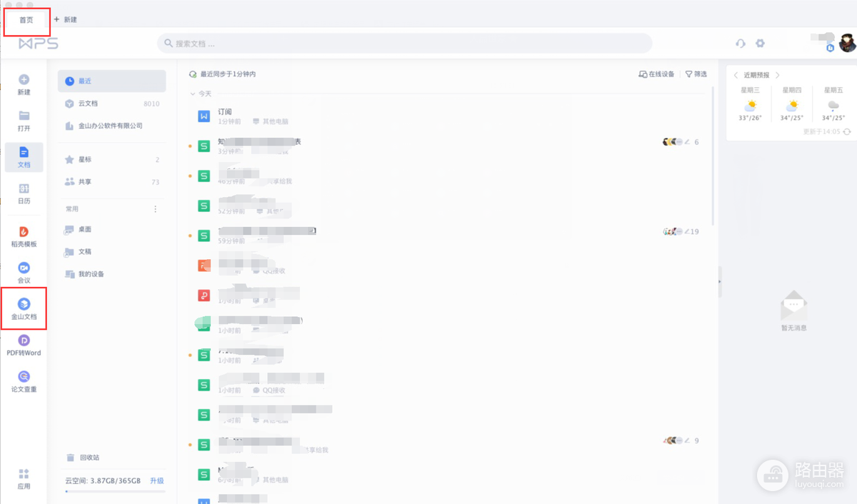
Task: Open the settings gear icon
Action: 760,43
